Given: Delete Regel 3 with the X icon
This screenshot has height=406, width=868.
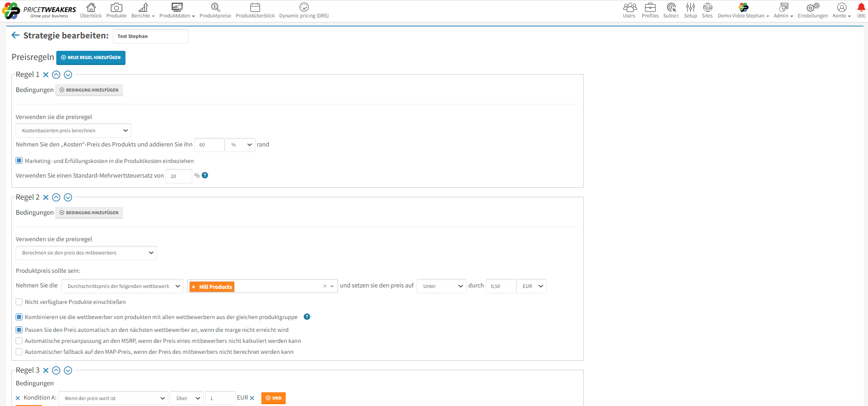Looking at the screenshot, I should click(46, 370).
